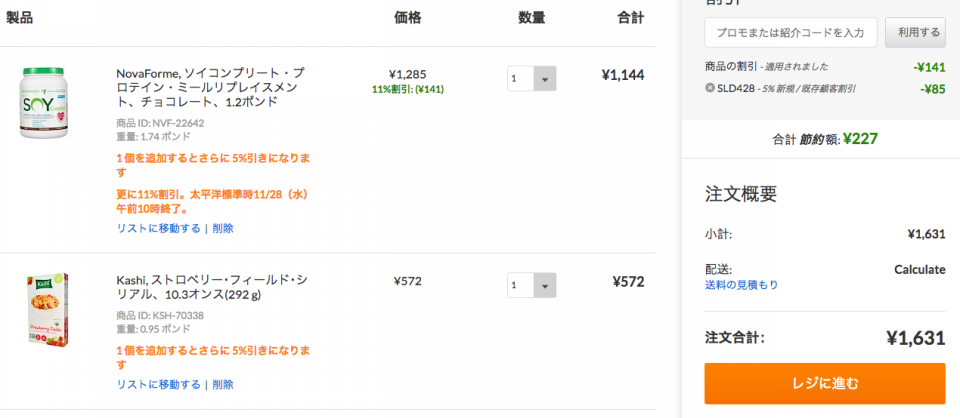Click the Calculate shipping text

click(x=920, y=269)
